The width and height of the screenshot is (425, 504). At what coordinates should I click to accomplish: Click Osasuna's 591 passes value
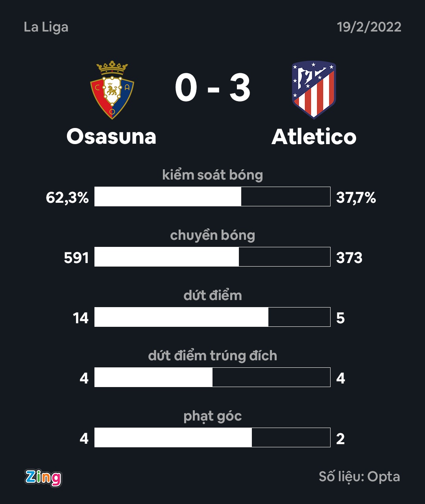click(76, 258)
